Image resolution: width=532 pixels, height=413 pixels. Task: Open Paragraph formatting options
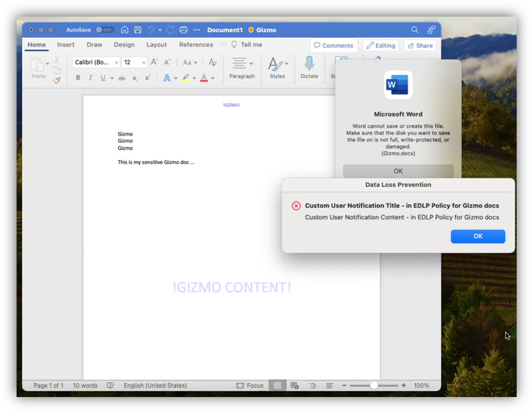tap(242, 67)
